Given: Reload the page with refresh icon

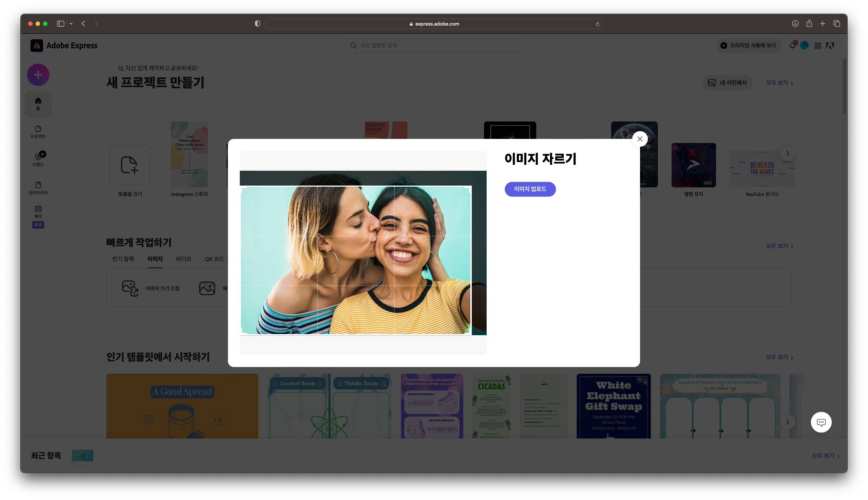Looking at the screenshot, I should click(597, 24).
